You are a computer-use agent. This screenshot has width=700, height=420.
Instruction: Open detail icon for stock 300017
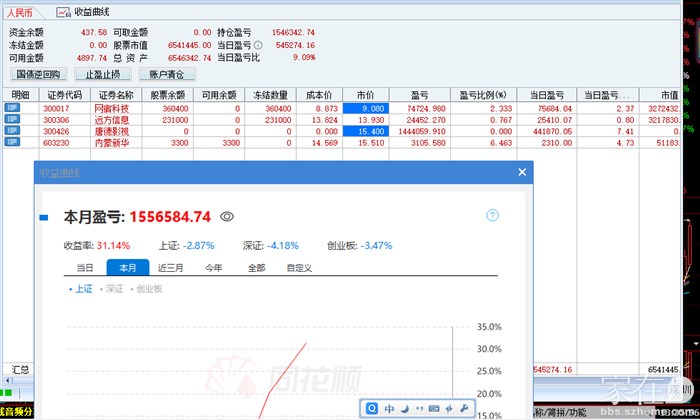(x=12, y=108)
